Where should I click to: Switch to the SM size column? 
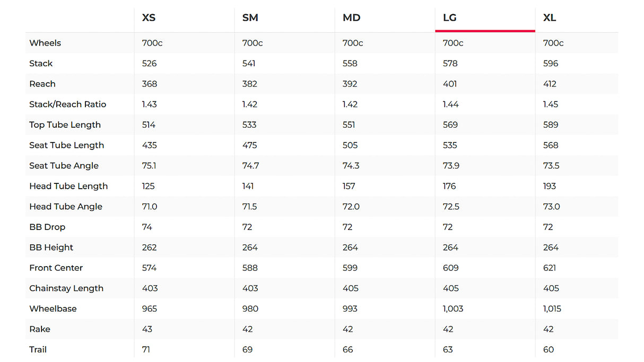pos(250,17)
